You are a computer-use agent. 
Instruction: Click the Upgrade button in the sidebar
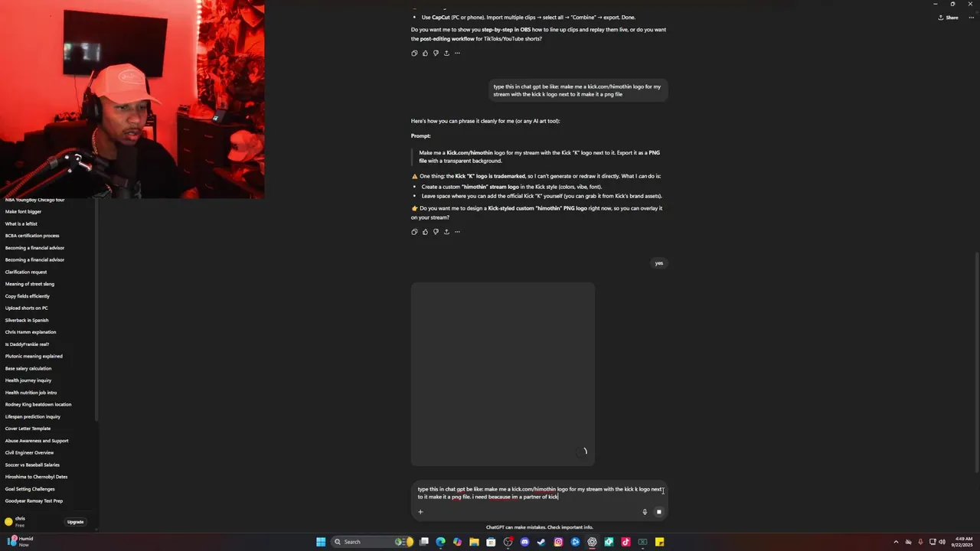[x=75, y=522]
